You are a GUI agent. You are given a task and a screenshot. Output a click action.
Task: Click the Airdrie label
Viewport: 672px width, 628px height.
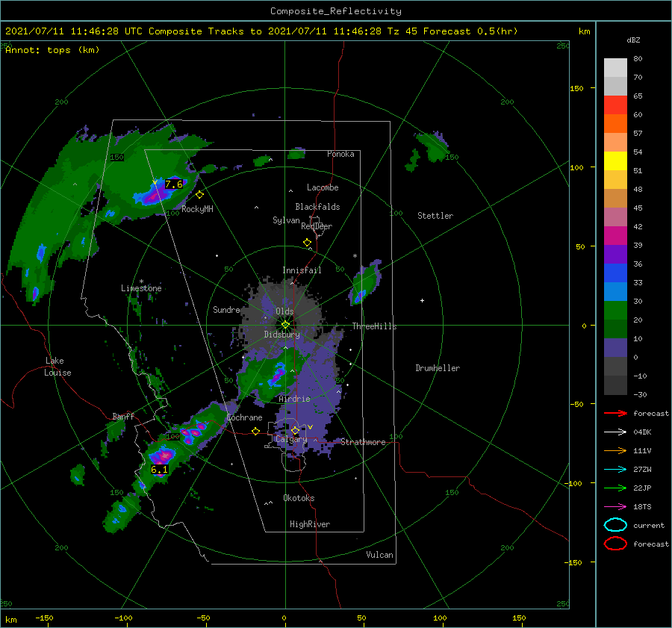coord(294,399)
